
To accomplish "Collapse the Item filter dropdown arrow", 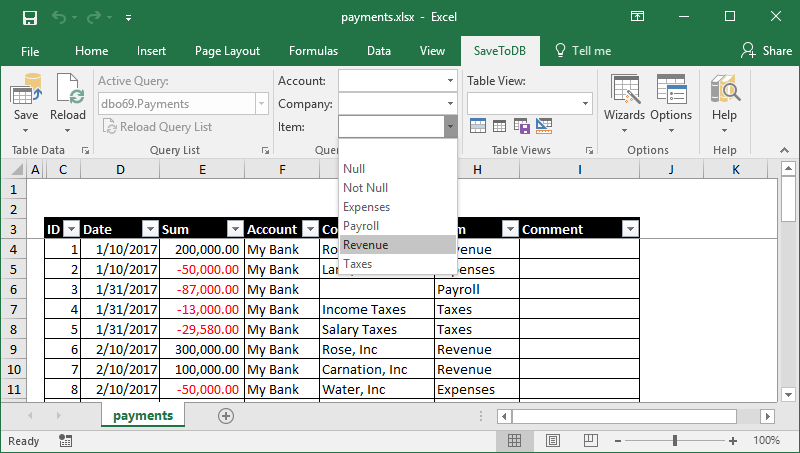I will tap(451, 127).
